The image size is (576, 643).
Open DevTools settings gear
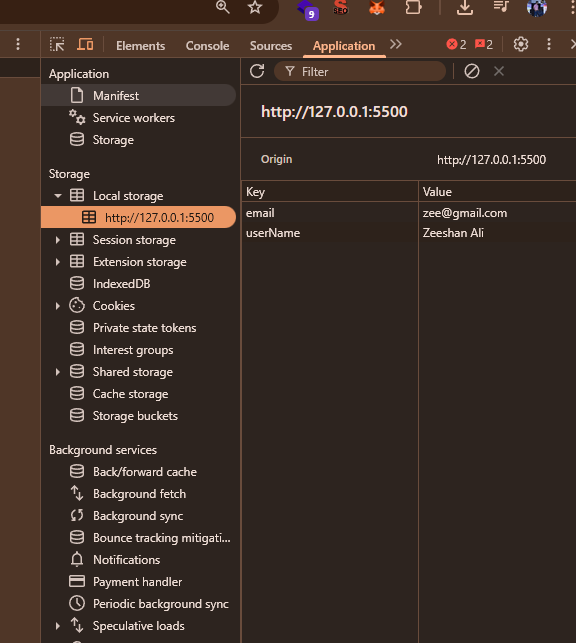pos(521,44)
